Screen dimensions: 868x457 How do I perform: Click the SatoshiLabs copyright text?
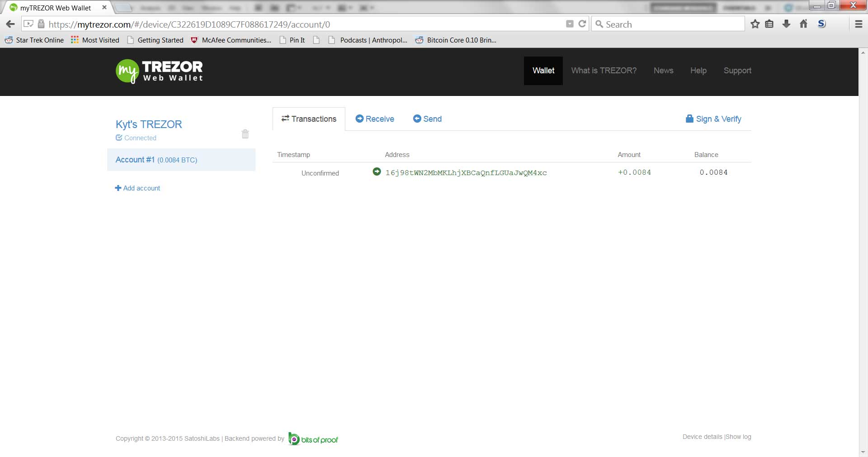(168, 438)
